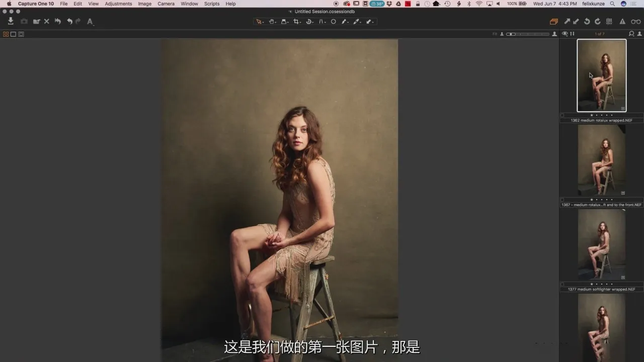Image resolution: width=644 pixels, height=362 pixels.
Task: Click the Apply adjustments down-arrow icon
Action: tap(576, 22)
